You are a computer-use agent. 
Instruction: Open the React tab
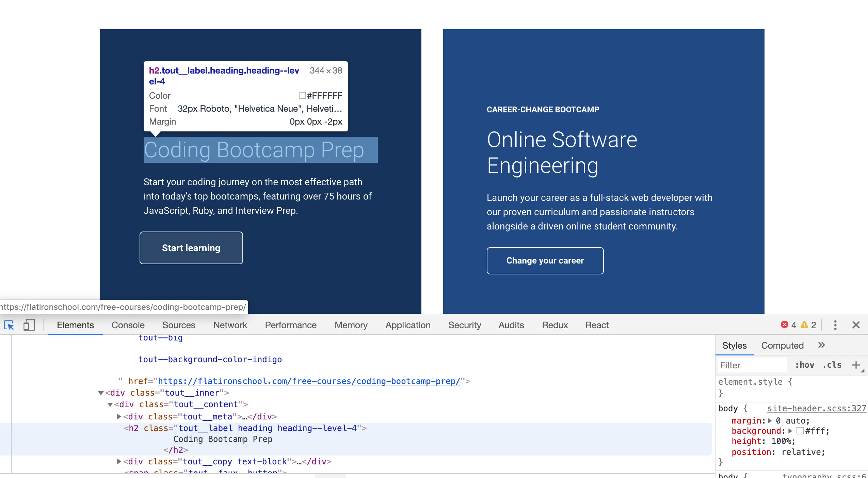click(x=597, y=325)
